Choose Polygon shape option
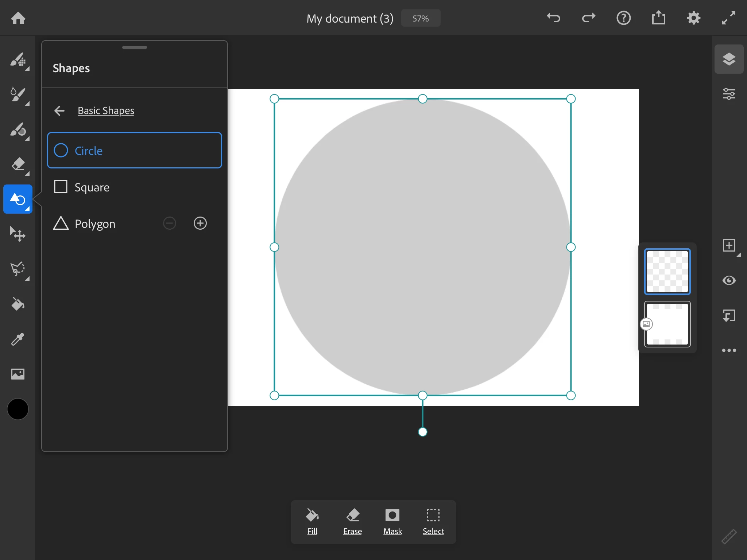 [95, 223]
